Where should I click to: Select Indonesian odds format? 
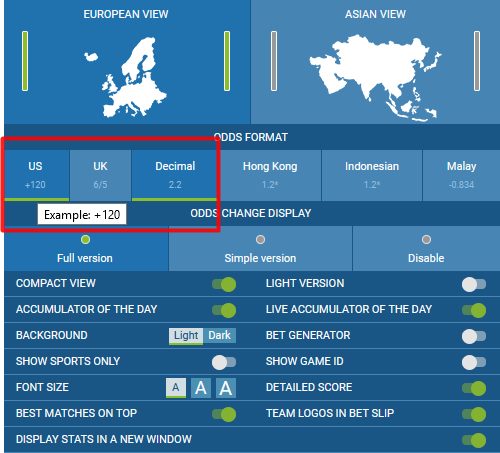(372, 175)
